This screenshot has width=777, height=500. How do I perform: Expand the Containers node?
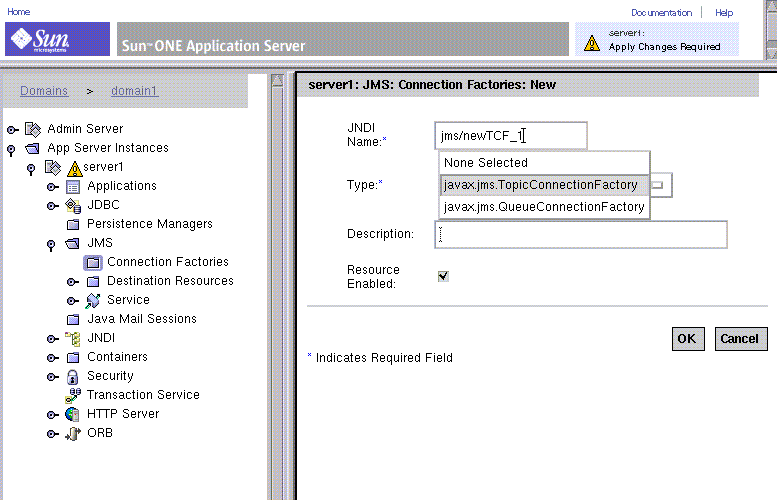[x=53, y=358]
